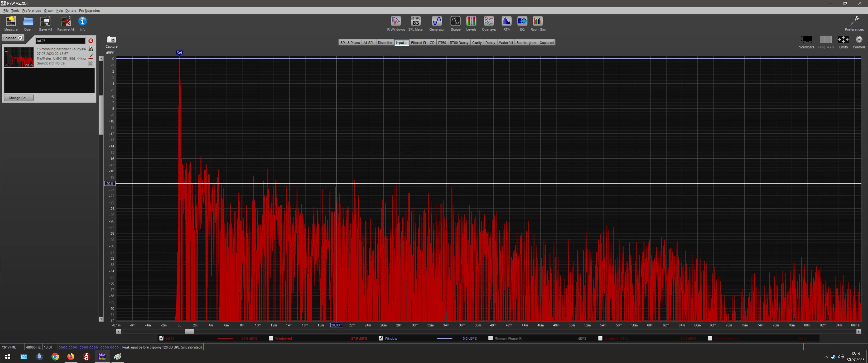868x363 pixels.
Task: Click the Remove All icon
Action: (x=66, y=24)
